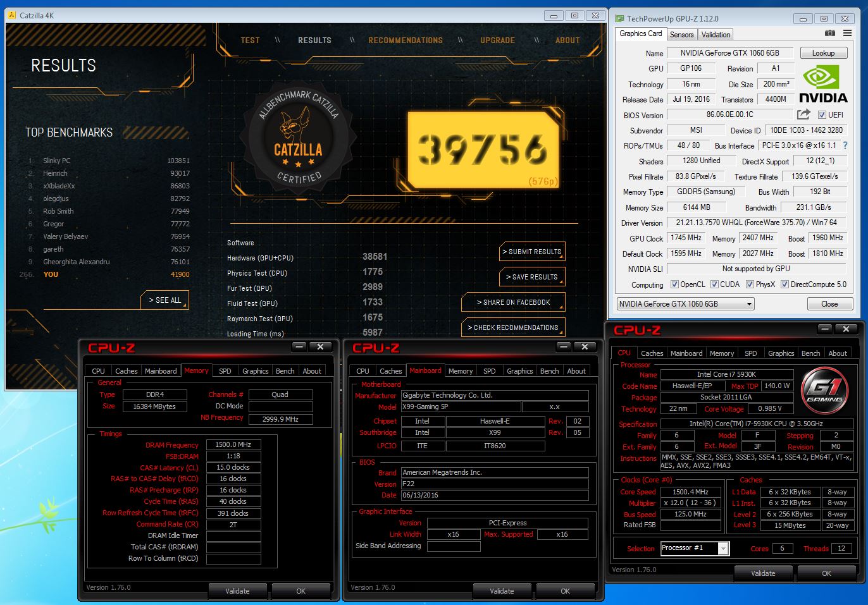Open the GPU selection dropdown in GPU-Z
Image resolution: width=868 pixels, height=605 pixels.
(x=686, y=304)
